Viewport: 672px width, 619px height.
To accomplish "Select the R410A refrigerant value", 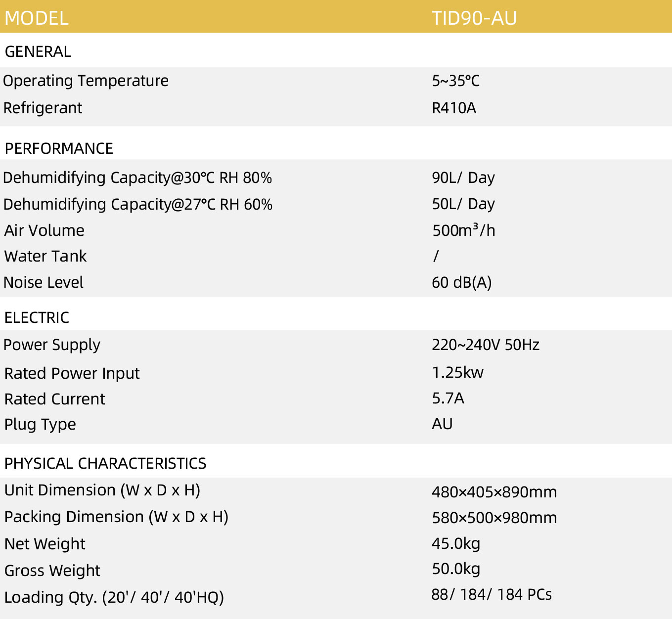I will click(454, 108).
